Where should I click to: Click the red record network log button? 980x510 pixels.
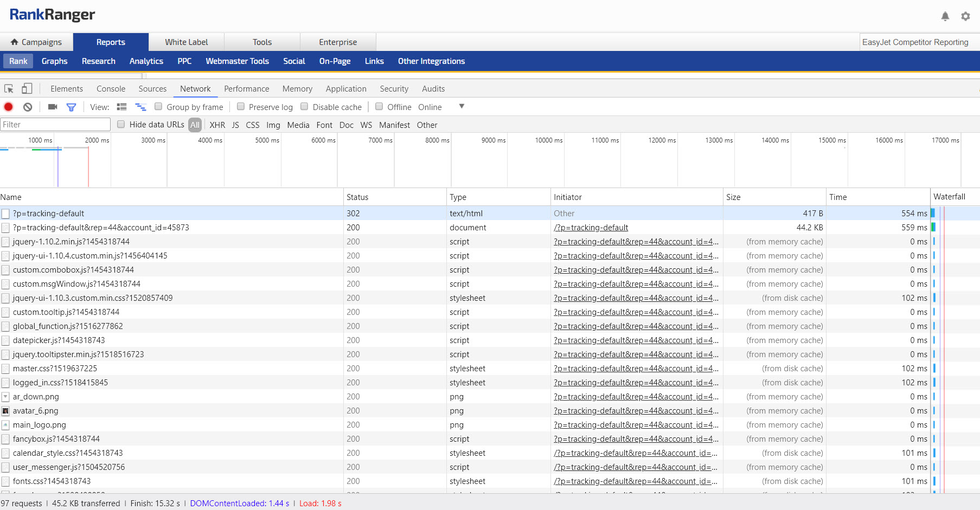pos(9,107)
